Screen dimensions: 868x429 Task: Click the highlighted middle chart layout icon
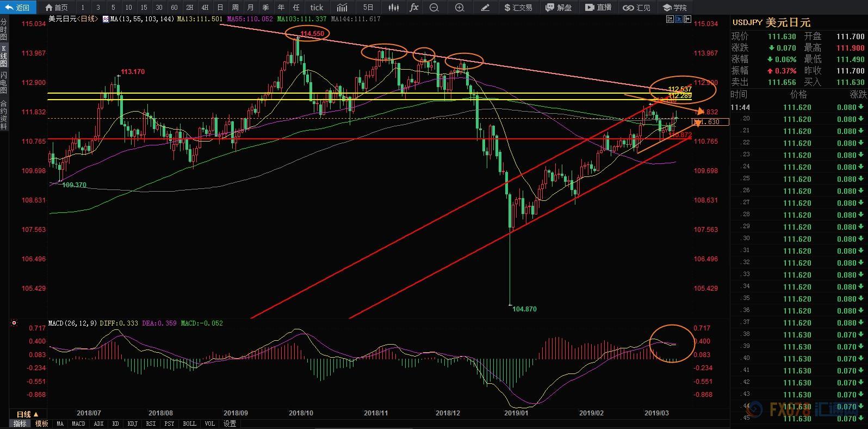tap(679, 19)
